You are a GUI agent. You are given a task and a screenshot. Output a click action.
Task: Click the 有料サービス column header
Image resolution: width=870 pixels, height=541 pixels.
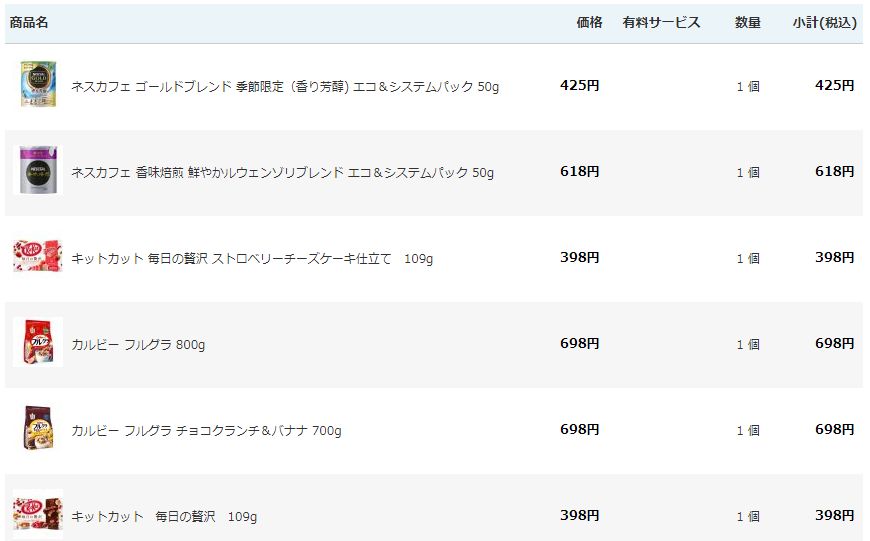click(661, 22)
